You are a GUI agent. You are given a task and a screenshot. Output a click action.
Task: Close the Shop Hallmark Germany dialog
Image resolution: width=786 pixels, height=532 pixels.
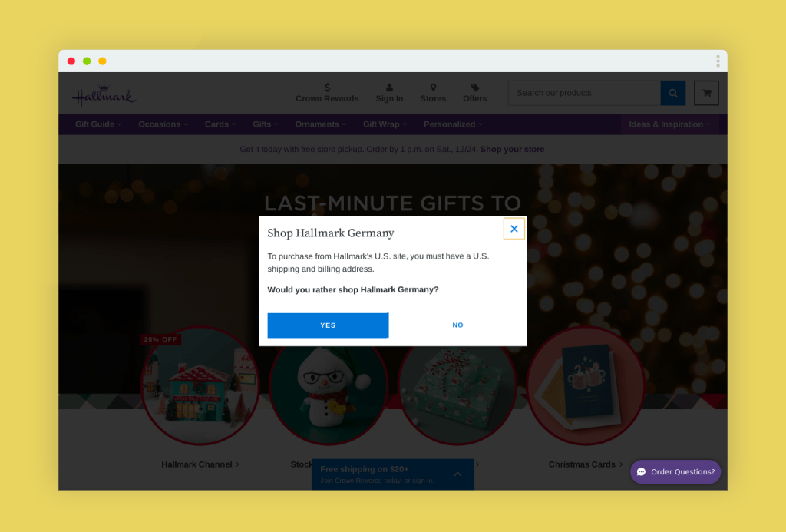point(514,229)
